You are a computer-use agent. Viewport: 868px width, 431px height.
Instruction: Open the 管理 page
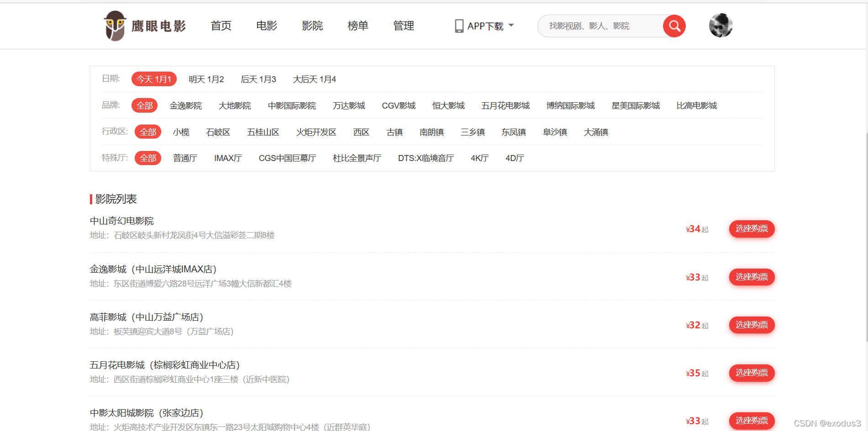pos(403,26)
